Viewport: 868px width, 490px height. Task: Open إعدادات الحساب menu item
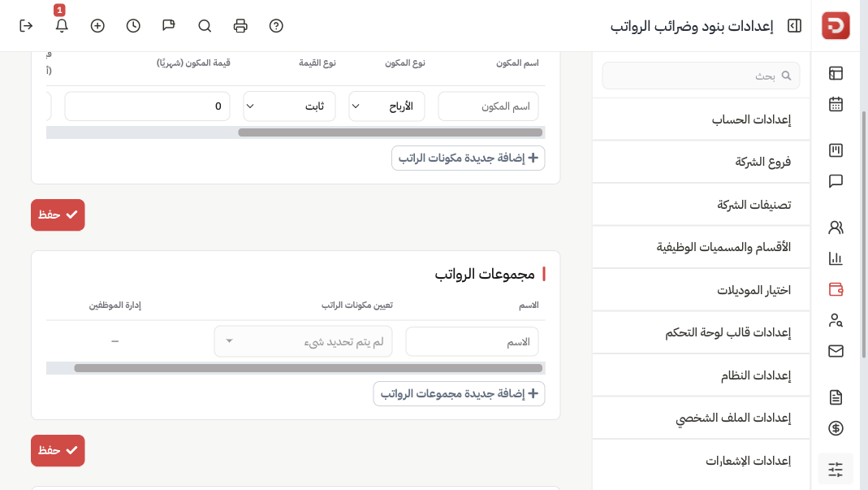pyautogui.click(x=701, y=119)
